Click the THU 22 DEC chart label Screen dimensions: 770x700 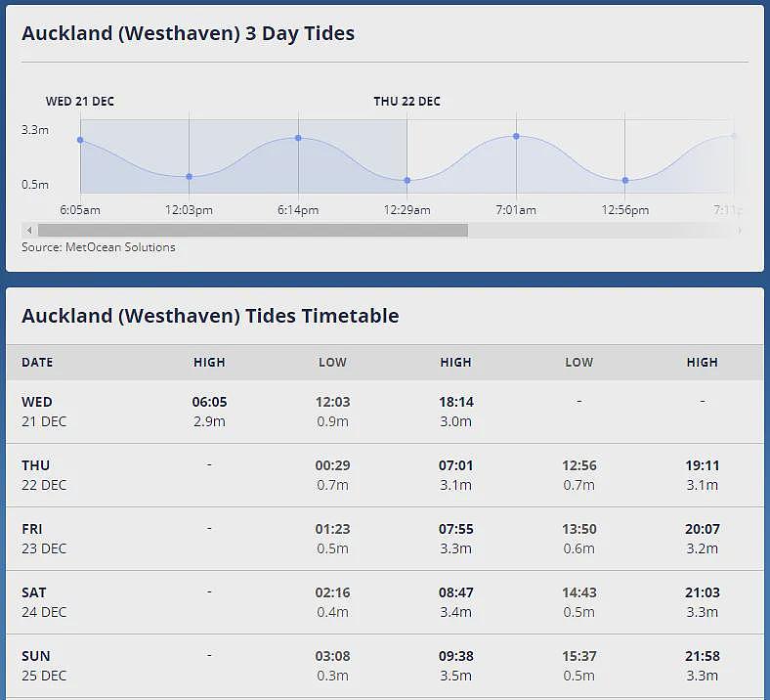pyautogui.click(x=407, y=102)
